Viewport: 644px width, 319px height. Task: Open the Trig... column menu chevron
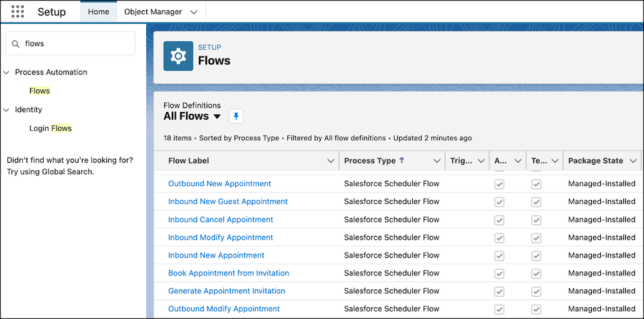pos(481,161)
